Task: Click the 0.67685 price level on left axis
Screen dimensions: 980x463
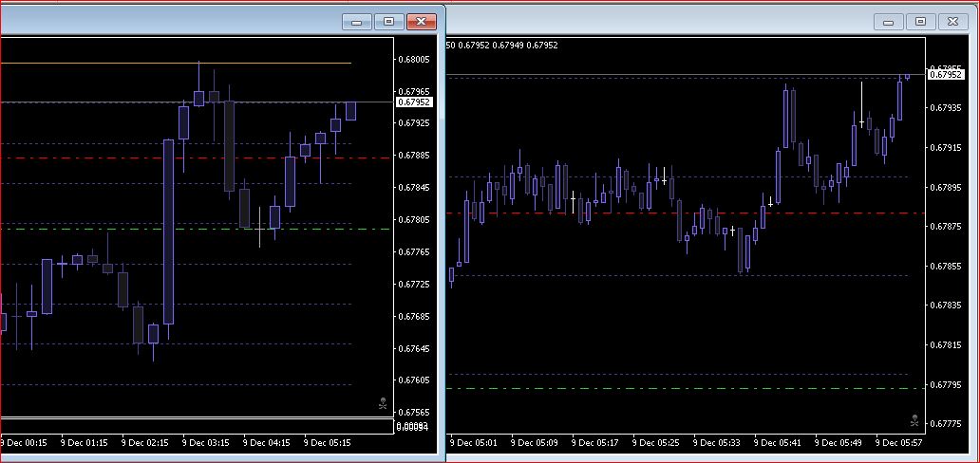Action: point(414,317)
